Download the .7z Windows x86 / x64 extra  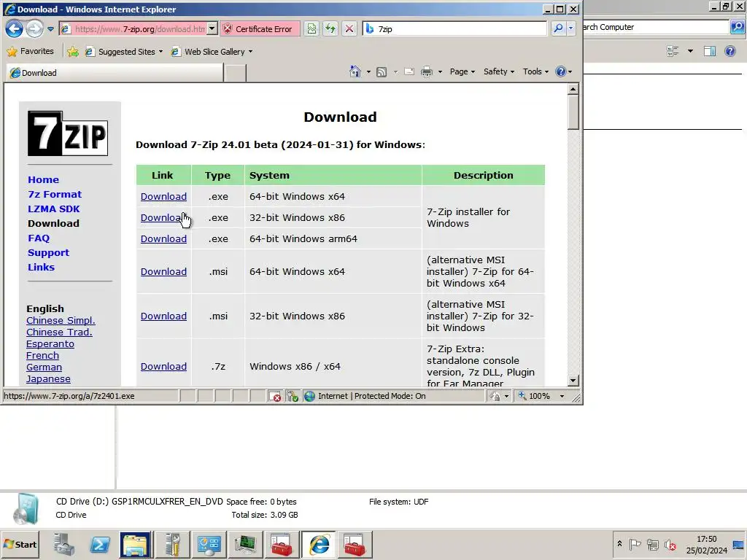(x=163, y=367)
